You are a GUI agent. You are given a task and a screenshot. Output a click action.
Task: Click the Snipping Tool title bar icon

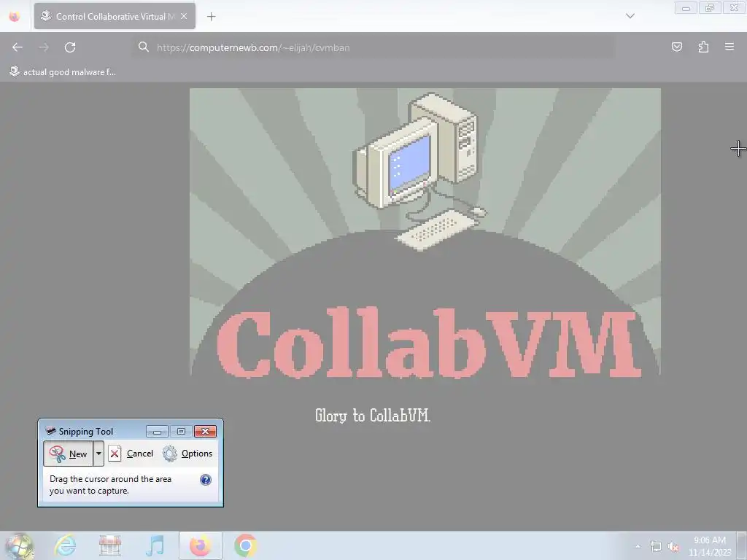[50, 431]
